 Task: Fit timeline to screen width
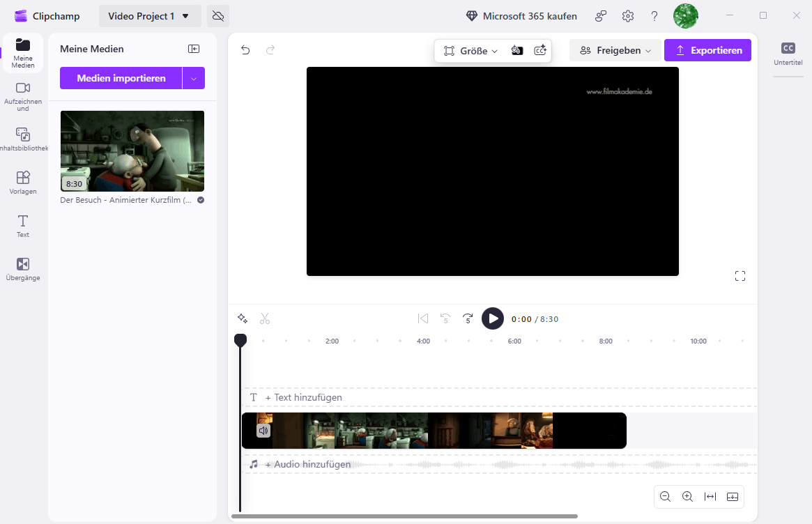point(710,497)
